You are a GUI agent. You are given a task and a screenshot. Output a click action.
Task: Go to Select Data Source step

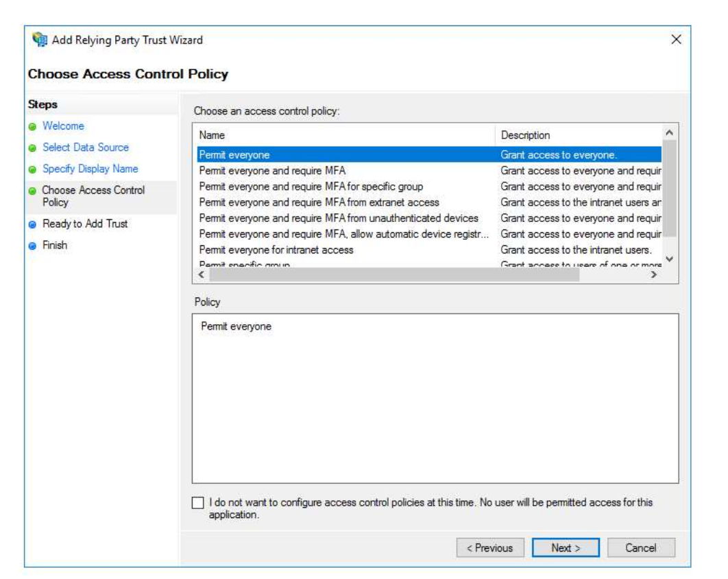[x=85, y=147]
